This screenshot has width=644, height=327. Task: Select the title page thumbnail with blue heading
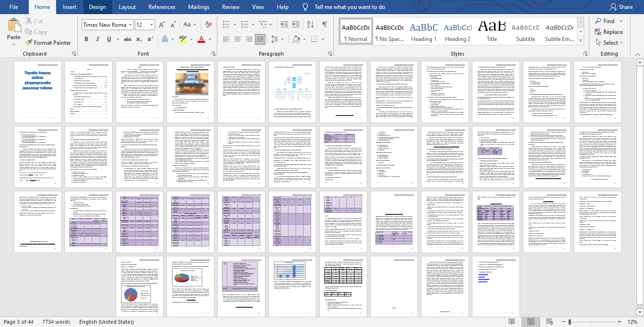tap(38, 92)
